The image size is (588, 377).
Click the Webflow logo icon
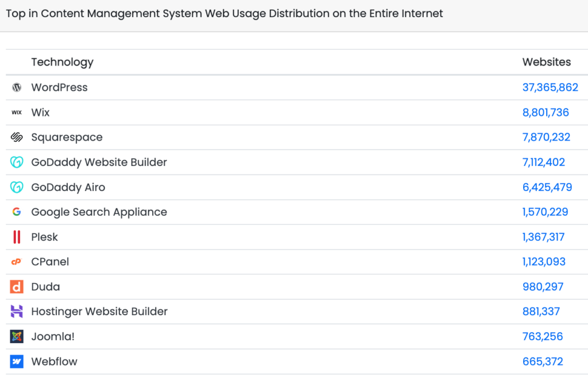(x=17, y=362)
